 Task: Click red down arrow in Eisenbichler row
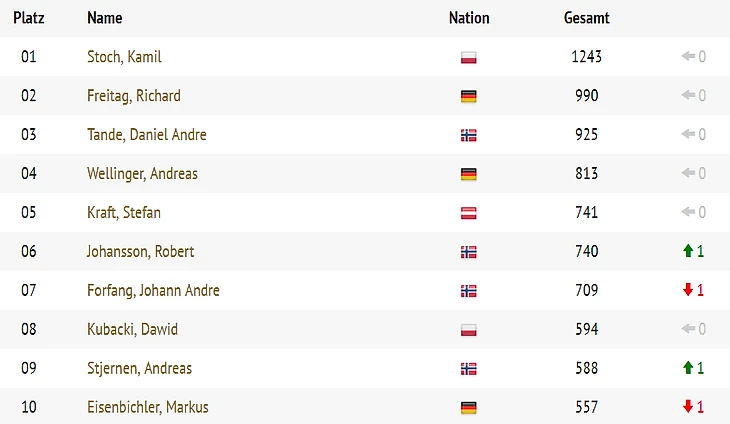pyautogui.click(x=688, y=408)
